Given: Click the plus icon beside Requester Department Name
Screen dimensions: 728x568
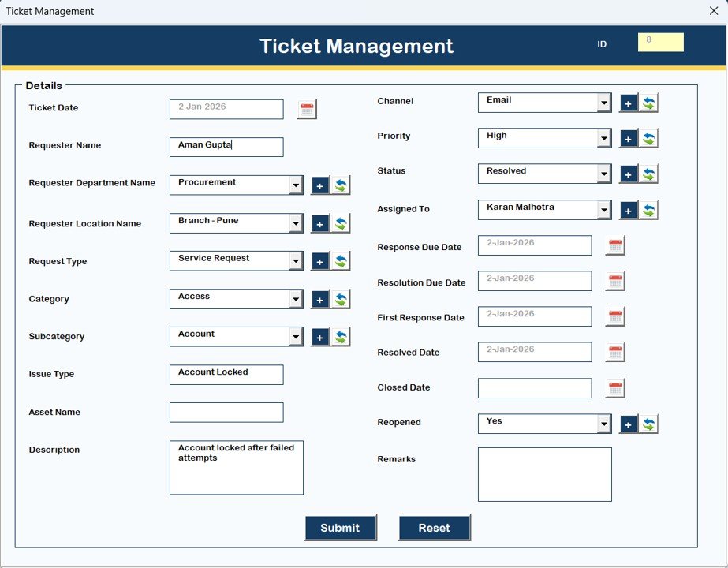Looking at the screenshot, I should point(319,185).
